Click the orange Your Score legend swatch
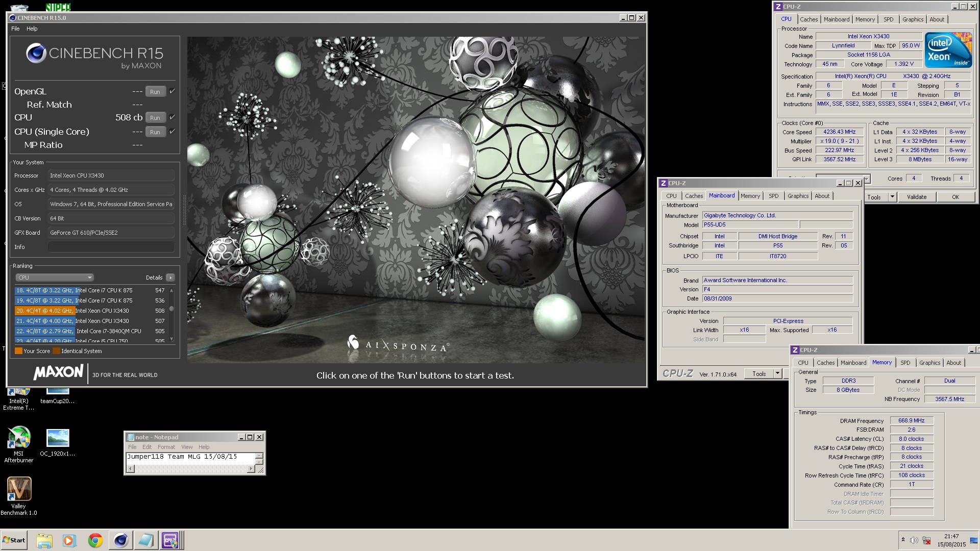The height and width of the screenshot is (551, 980). coord(18,351)
